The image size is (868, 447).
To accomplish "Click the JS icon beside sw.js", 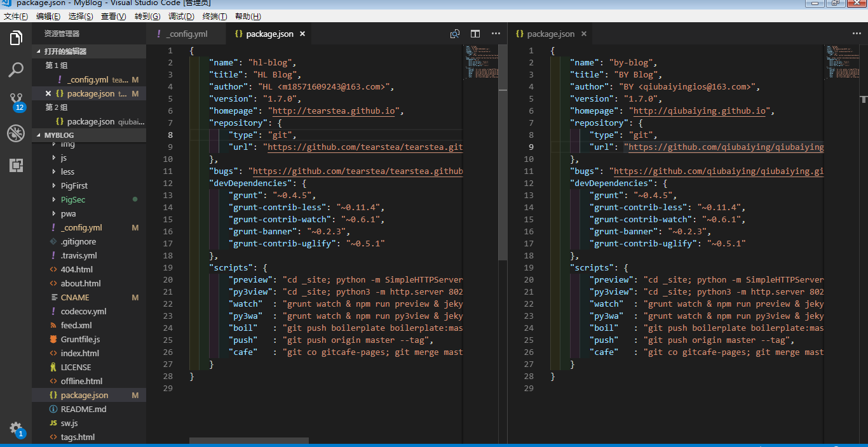I will [x=53, y=424].
